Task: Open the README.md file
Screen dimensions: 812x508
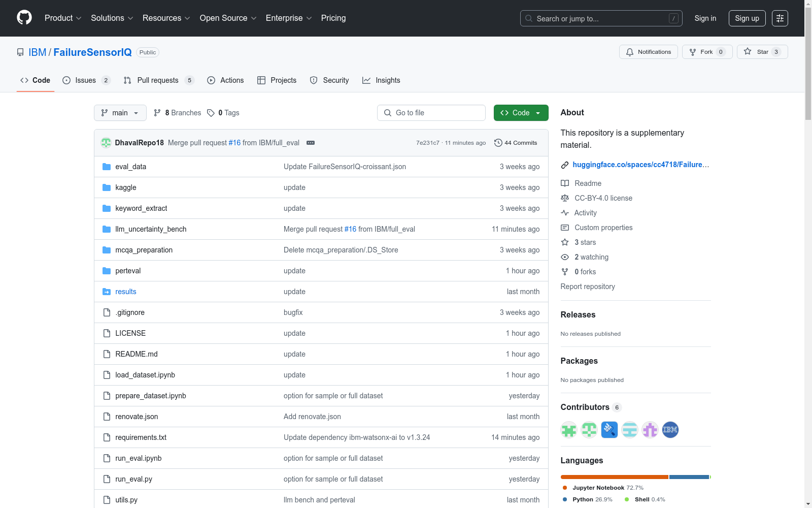Action: point(137,354)
